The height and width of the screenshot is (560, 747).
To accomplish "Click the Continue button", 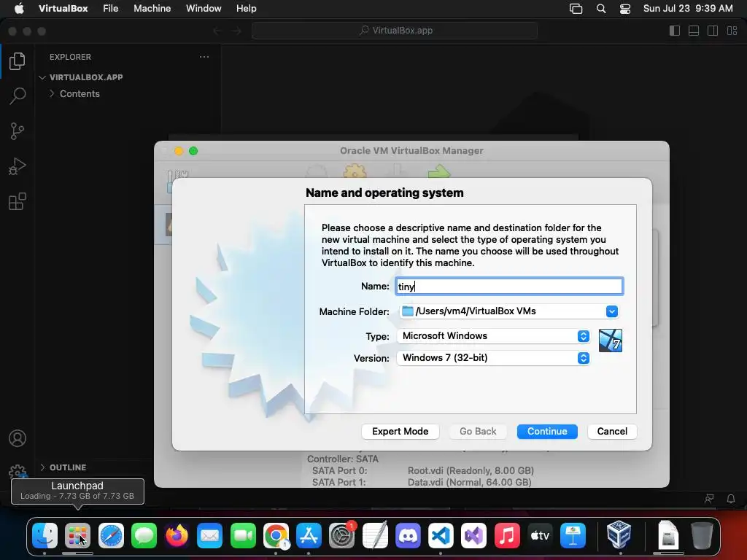I will click(547, 432).
